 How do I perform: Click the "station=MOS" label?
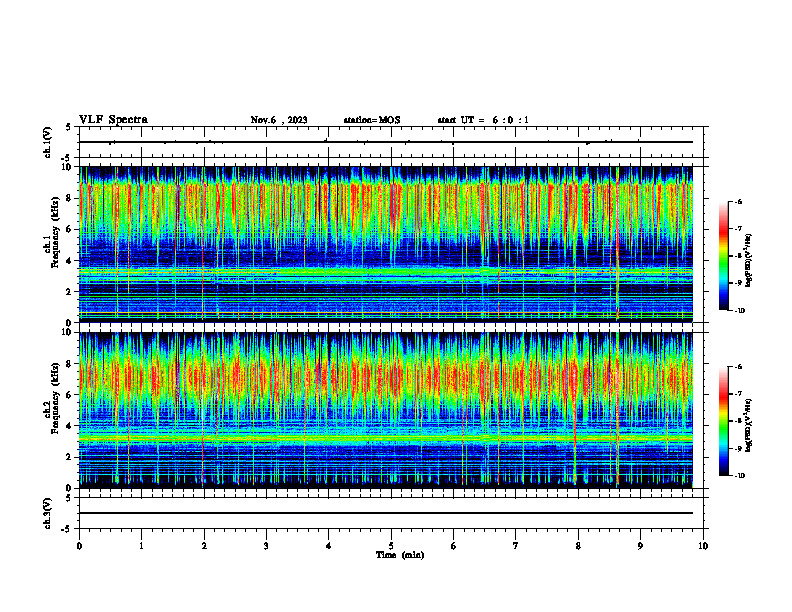pos(372,120)
